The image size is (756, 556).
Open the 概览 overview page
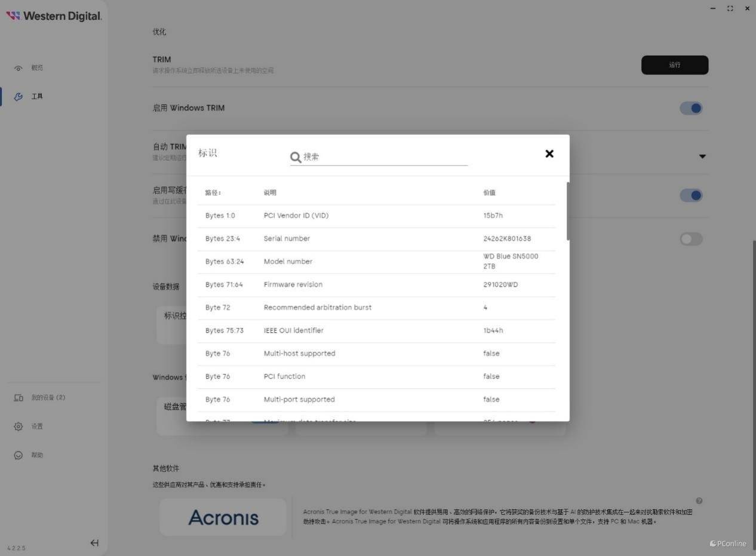(37, 68)
